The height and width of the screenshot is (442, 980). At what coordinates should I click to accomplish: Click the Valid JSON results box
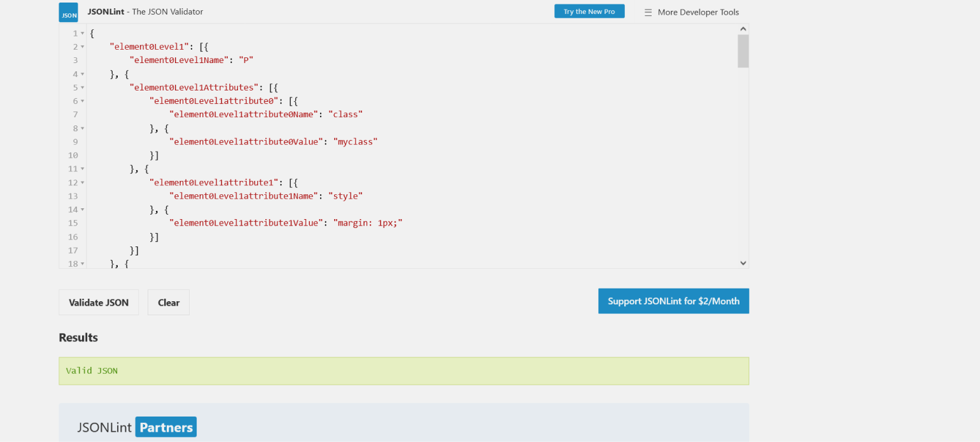pos(403,371)
